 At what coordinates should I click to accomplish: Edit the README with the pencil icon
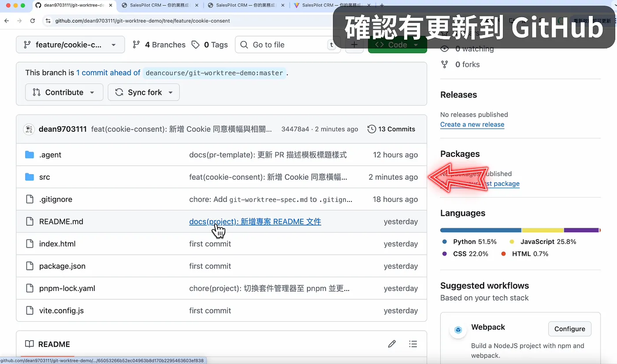392,344
